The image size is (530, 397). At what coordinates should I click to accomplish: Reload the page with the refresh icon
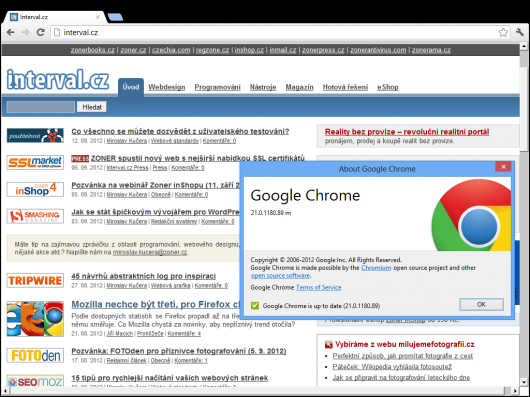coord(41,32)
